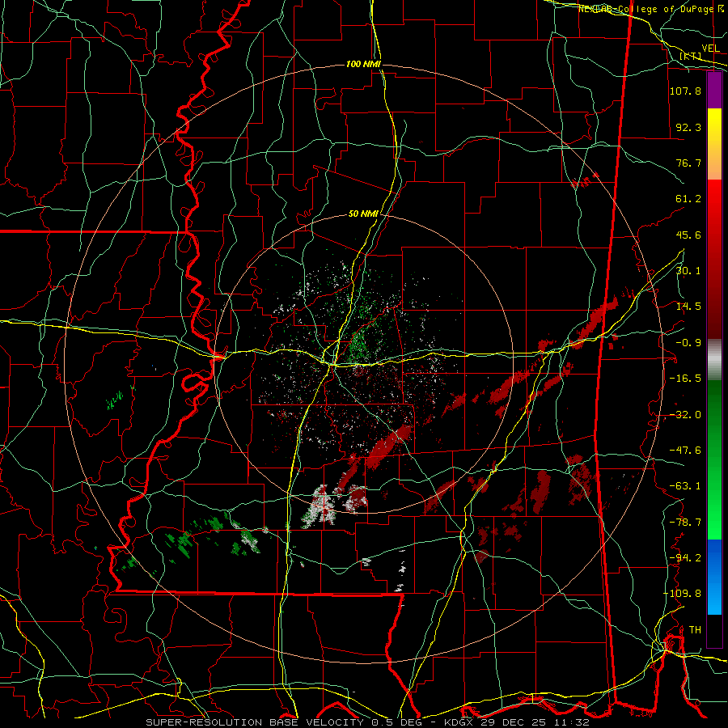Click the -78.7 legend value
The width and height of the screenshot is (728, 728).
click(685, 523)
